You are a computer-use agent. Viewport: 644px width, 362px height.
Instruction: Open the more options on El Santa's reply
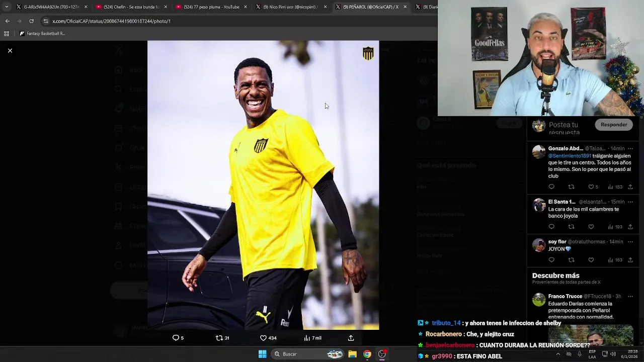630,202
